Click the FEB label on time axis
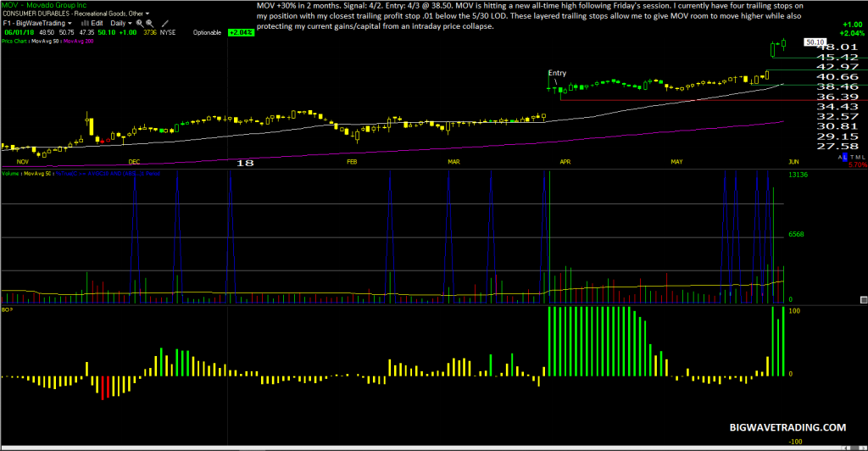The image size is (868, 451). click(x=352, y=162)
